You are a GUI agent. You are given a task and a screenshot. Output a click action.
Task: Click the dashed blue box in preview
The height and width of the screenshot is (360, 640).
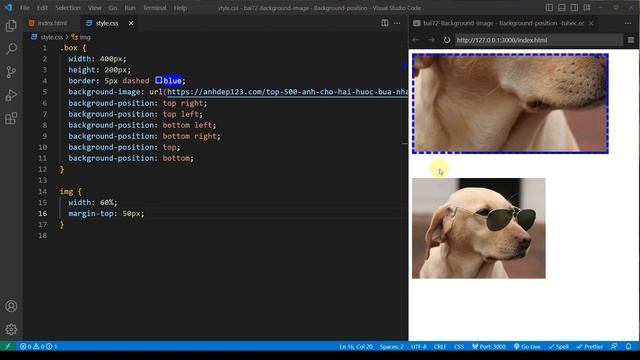point(510,103)
